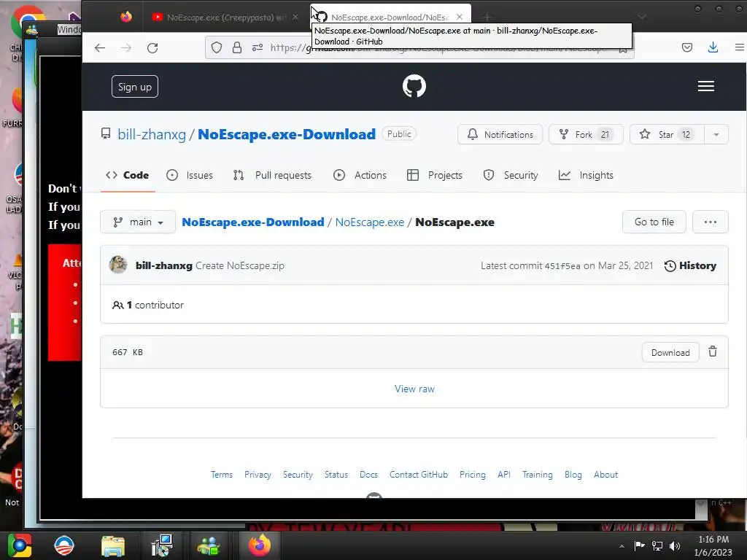Viewport: 747px width, 560px height.
Task: Show hidden system tray icons
Action: pyautogui.click(x=622, y=546)
